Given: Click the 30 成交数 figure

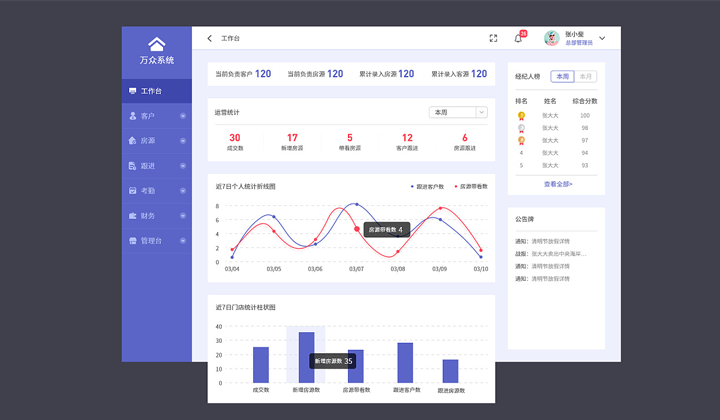Looking at the screenshot, I should point(235,142).
